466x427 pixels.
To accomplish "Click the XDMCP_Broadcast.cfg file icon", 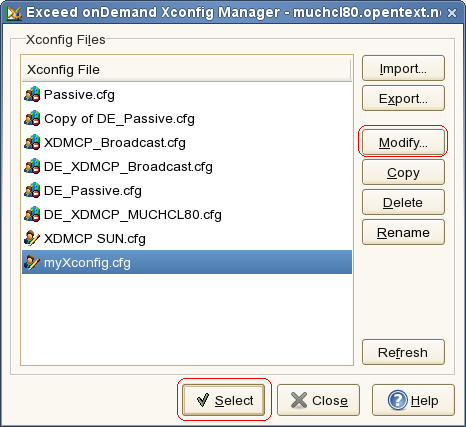I will tap(32, 143).
